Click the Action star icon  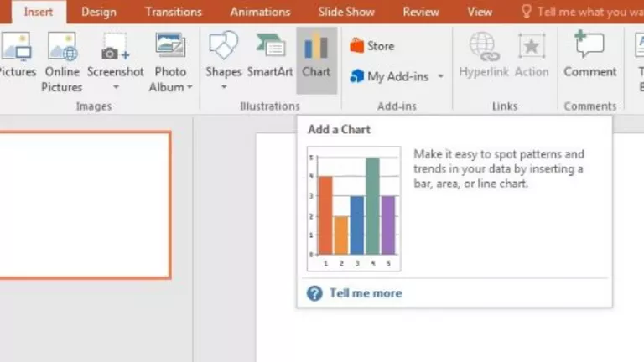click(x=532, y=46)
